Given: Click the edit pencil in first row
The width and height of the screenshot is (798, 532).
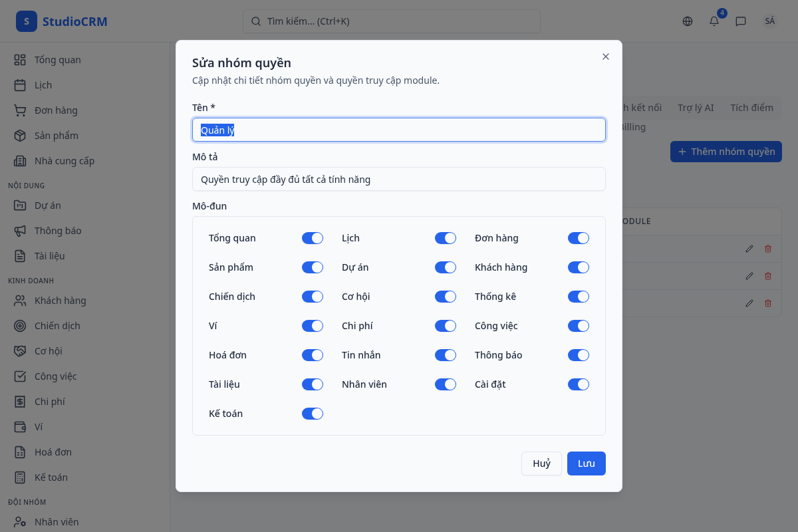Looking at the screenshot, I should tap(749, 249).
